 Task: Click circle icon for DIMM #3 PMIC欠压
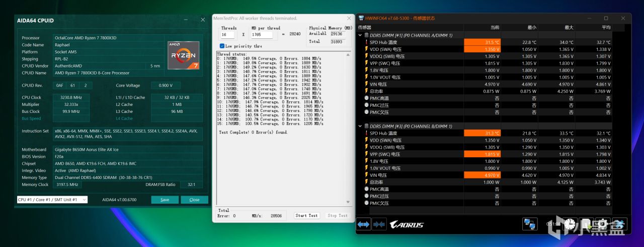coord(366,203)
